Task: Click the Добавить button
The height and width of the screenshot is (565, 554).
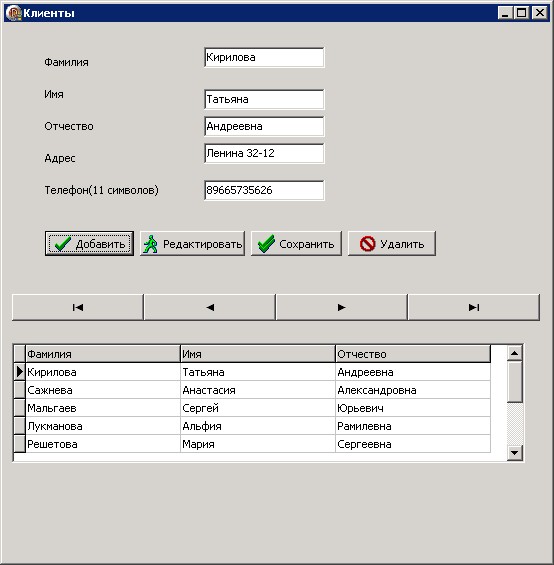Action: click(89, 244)
